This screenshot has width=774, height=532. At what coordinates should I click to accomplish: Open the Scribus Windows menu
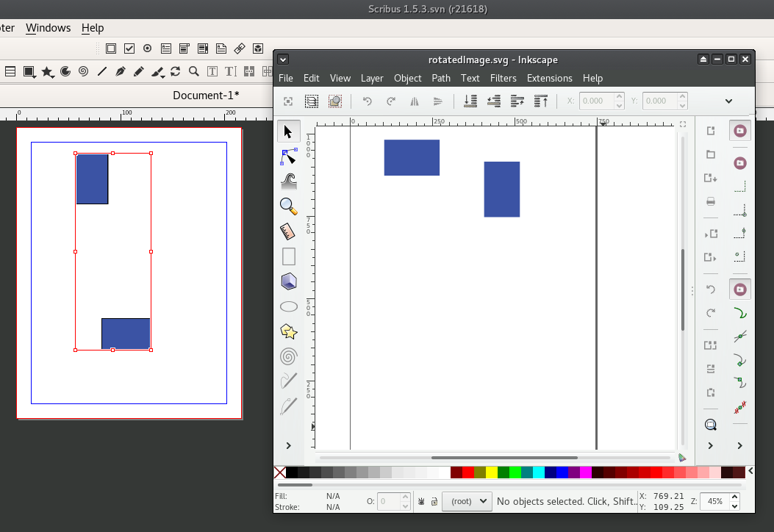[48, 28]
